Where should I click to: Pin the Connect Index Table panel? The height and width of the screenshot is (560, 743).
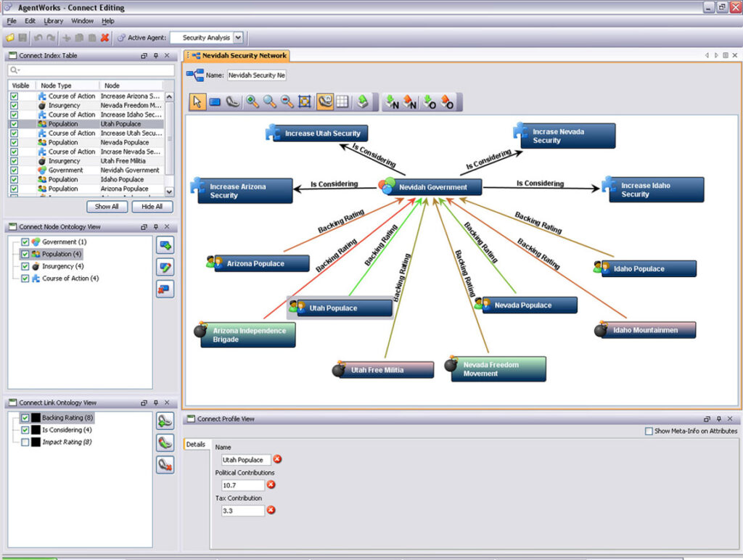pyautogui.click(x=156, y=55)
